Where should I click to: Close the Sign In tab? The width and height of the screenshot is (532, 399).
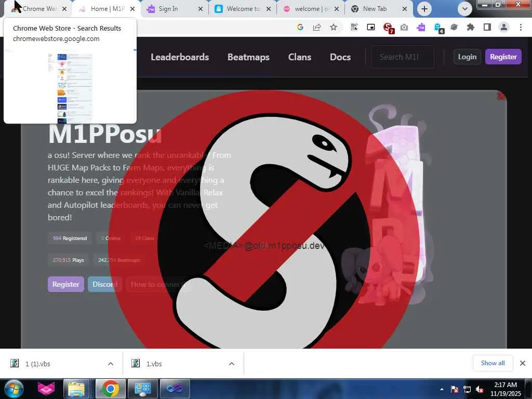(201, 9)
